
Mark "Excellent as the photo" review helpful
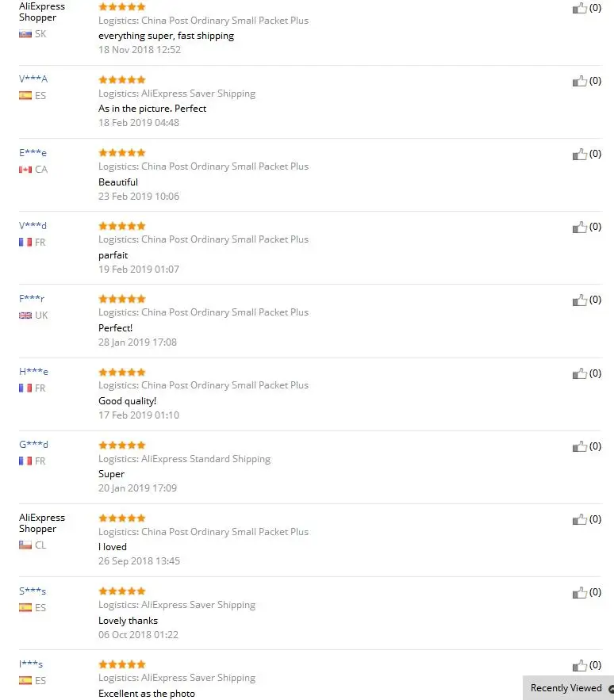pyautogui.click(x=580, y=665)
